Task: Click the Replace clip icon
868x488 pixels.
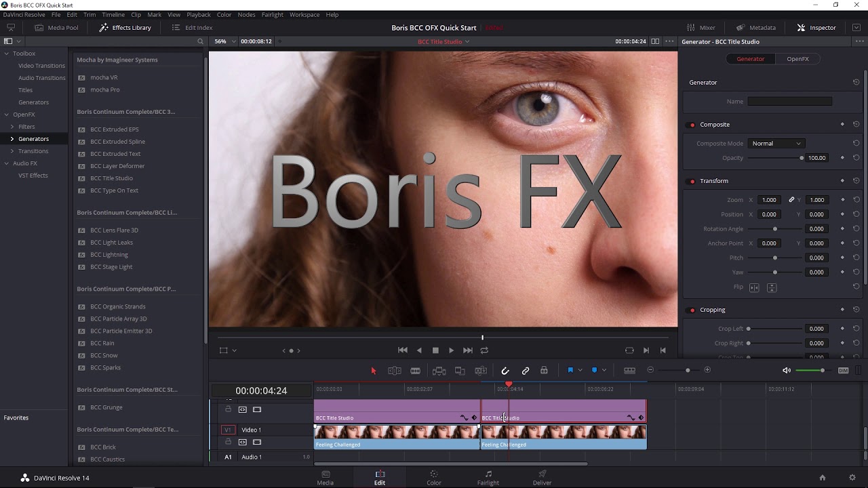Action: pyautogui.click(x=481, y=370)
